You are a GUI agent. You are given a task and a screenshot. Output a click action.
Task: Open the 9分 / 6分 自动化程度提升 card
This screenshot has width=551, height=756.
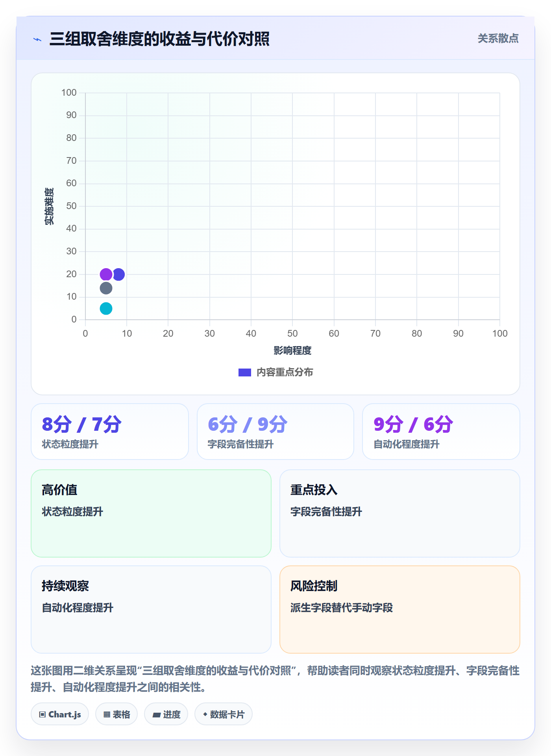click(441, 432)
